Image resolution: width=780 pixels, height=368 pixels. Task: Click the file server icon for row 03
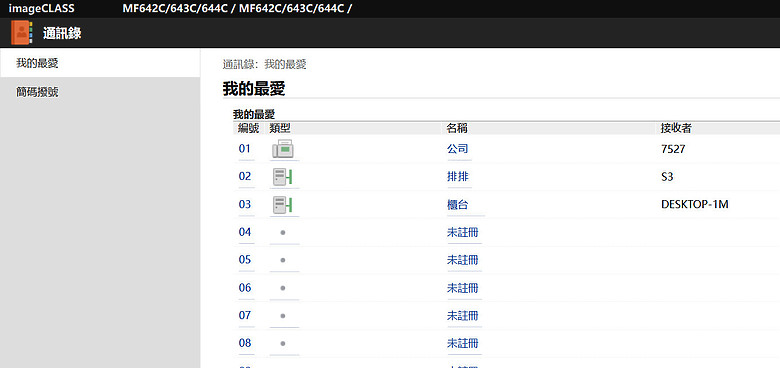282,205
